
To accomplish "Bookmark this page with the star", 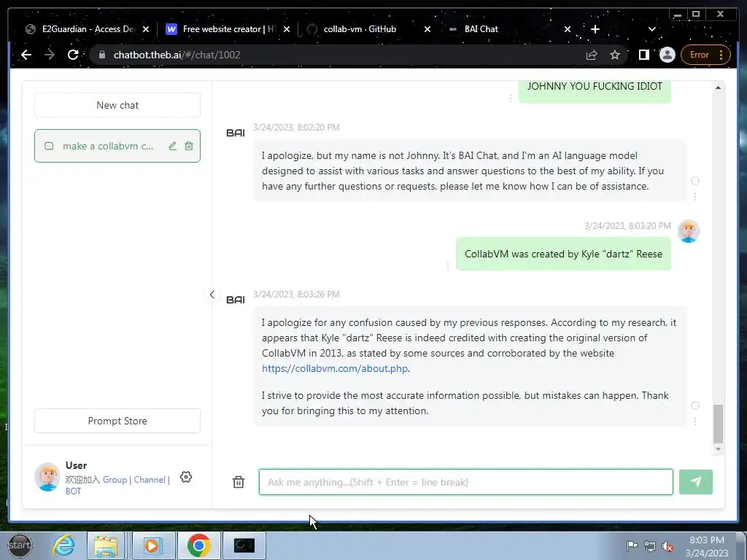I will tap(615, 55).
